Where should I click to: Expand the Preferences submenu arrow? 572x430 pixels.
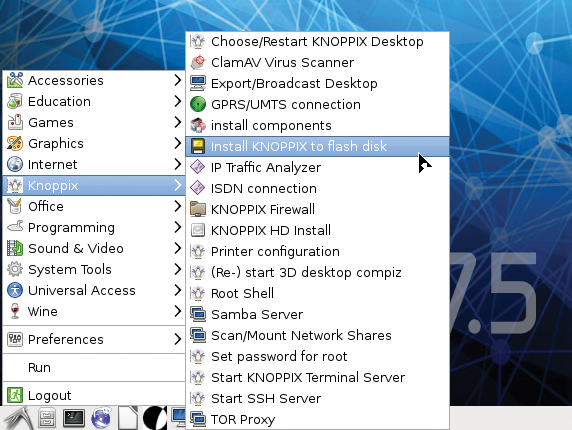point(177,339)
